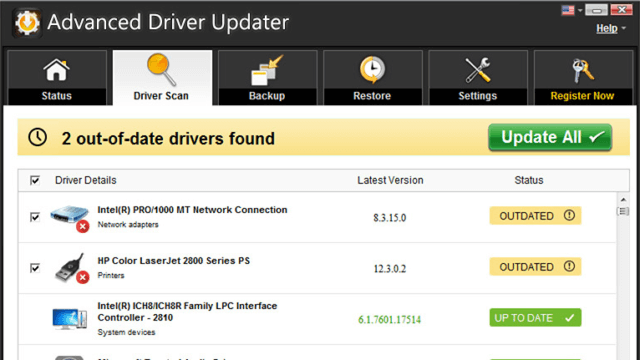Viewport: 640px width, 360px height.
Task: Toggle the select-all Driver Details checkbox
Action: [35, 180]
